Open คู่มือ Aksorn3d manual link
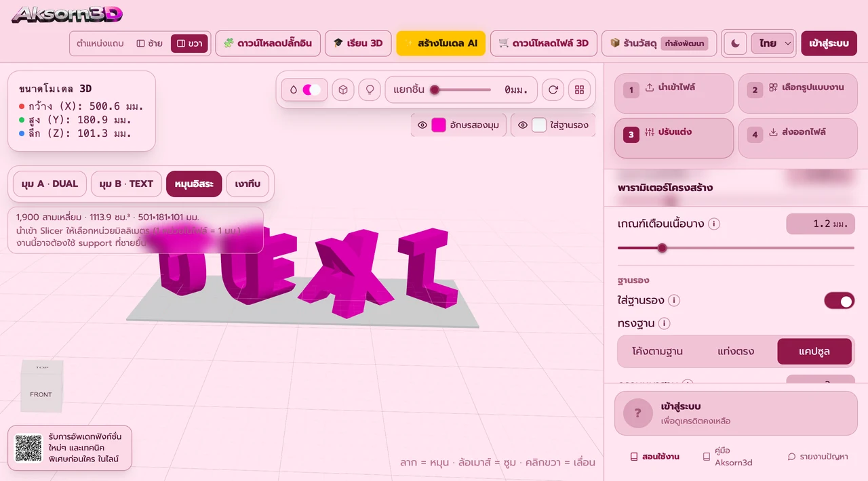This screenshot has width=868, height=481. click(728, 457)
